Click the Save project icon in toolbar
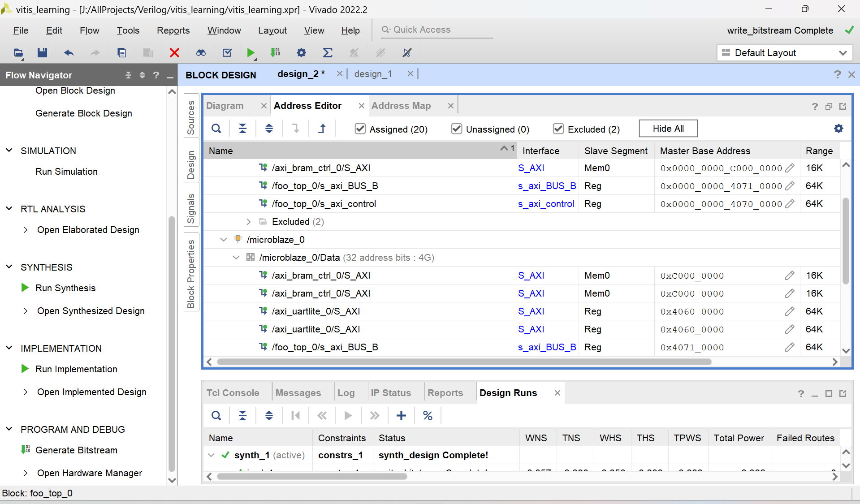860x504 pixels. (42, 53)
